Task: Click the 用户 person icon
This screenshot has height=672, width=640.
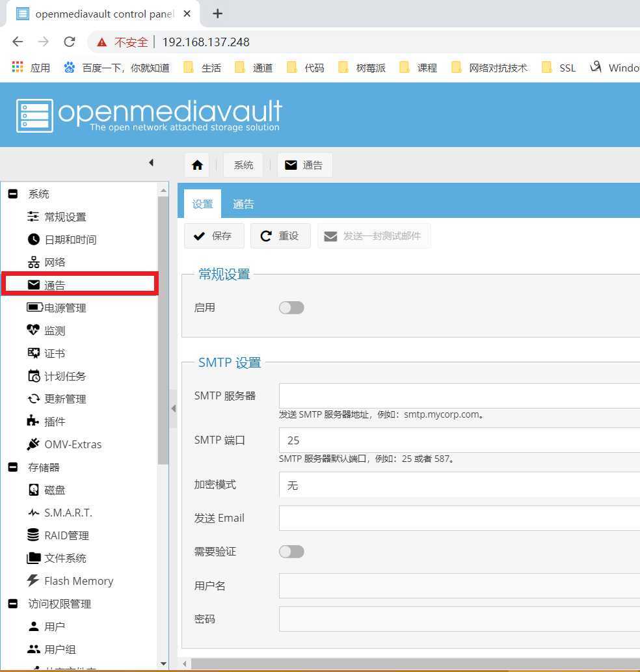Action: 33,626
